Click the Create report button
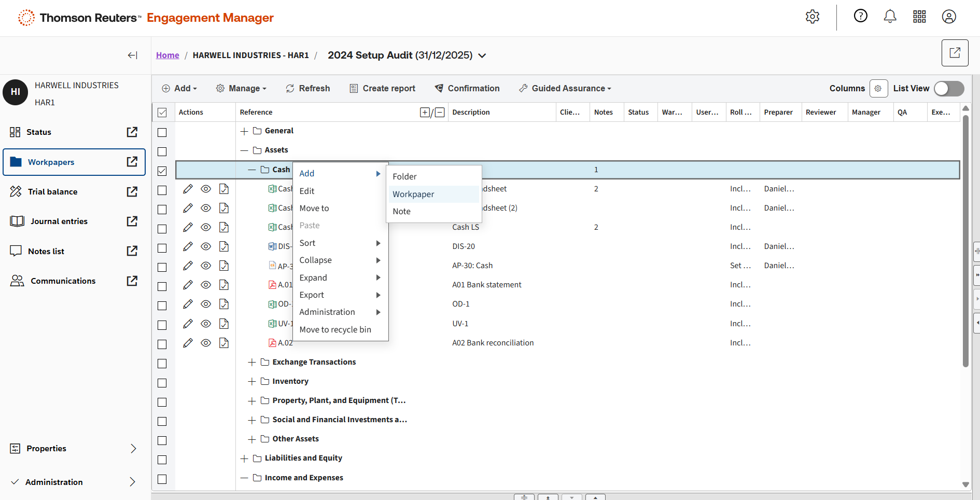 click(x=383, y=89)
